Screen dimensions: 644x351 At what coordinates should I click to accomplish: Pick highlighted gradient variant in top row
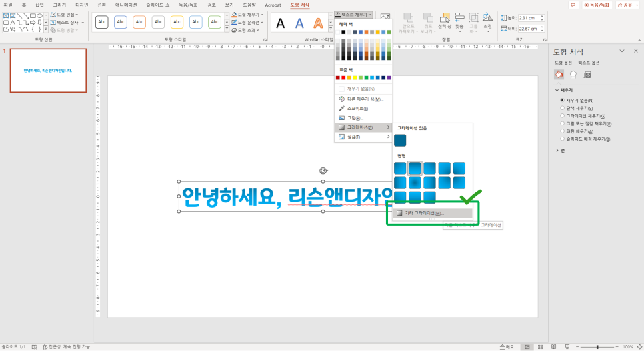point(415,169)
